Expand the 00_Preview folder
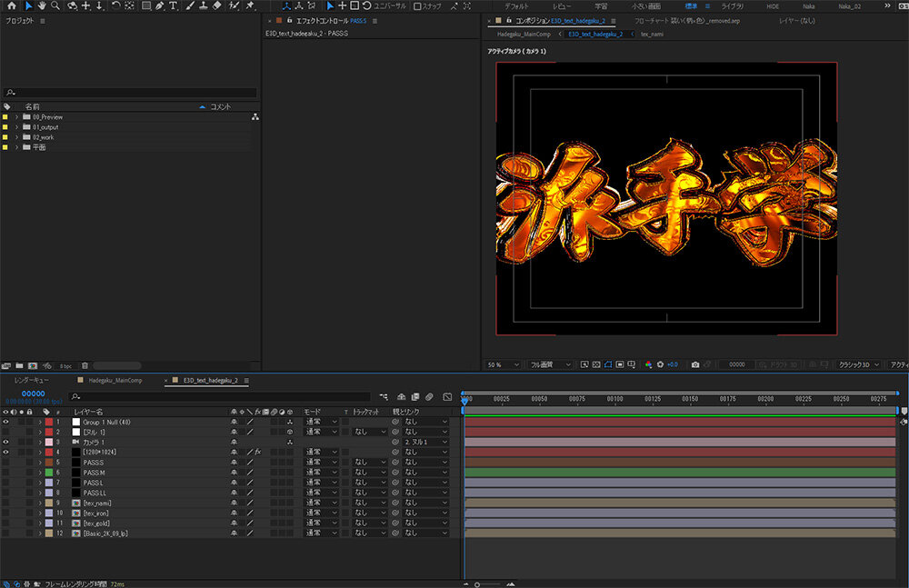 [16, 117]
